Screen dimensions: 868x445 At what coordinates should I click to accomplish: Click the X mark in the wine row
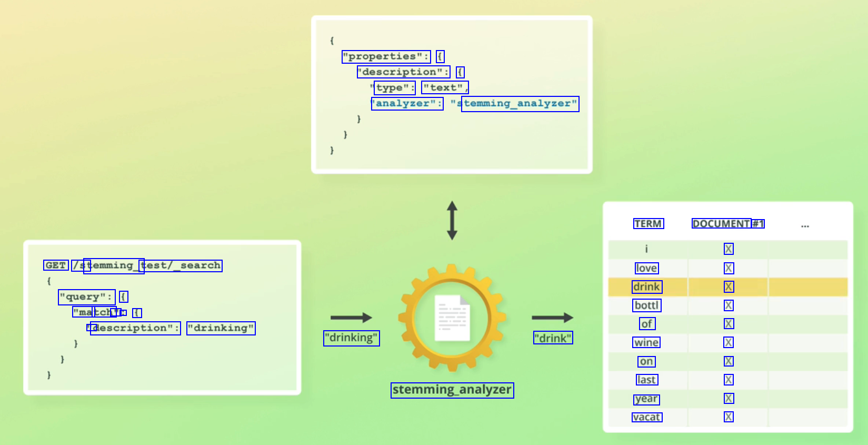click(729, 343)
